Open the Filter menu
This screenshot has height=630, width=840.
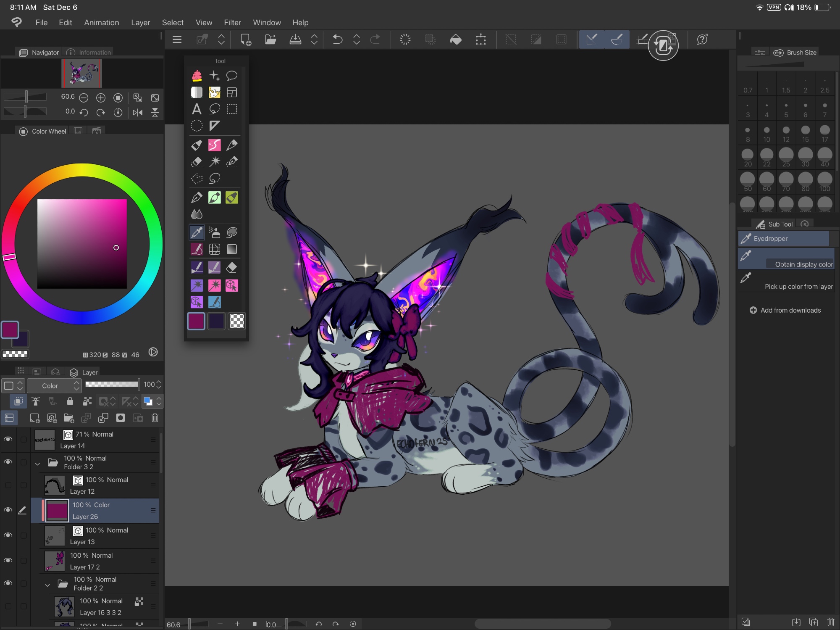(x=232, y=23)
